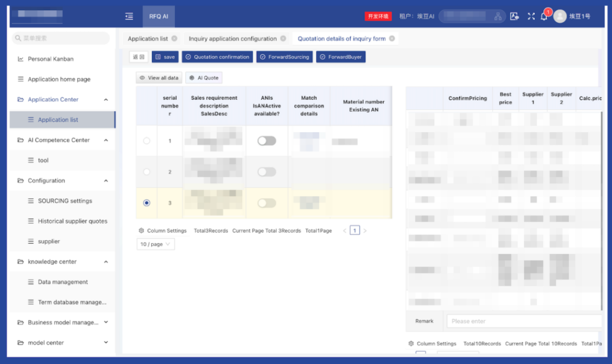
Task: Switch to Inquiry application configuration tab
Action: (x=232, y=39)
